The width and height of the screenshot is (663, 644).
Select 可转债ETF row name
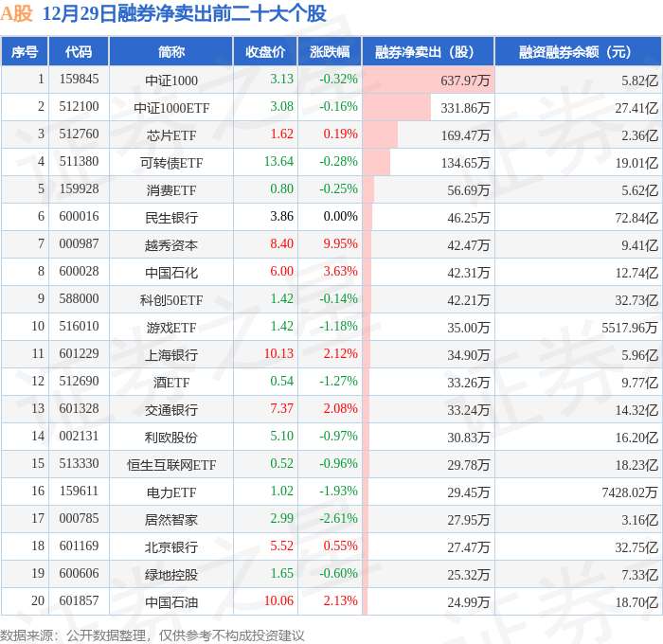(171, 163)
